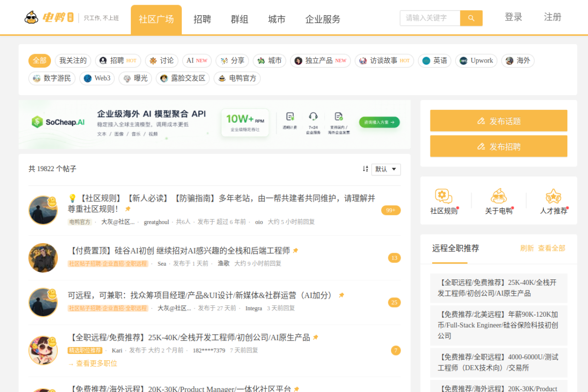Select the Upwork category tag

pos(476,61)
